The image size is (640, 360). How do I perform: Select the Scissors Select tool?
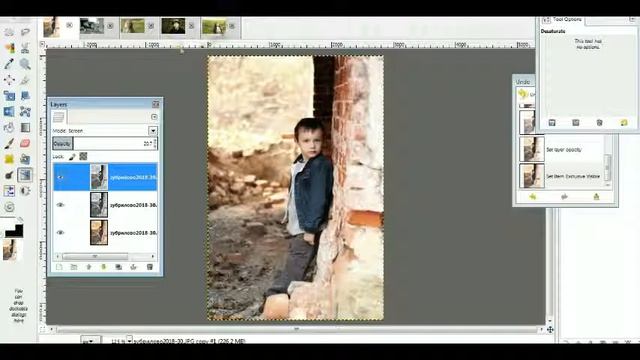pos(25,48)
